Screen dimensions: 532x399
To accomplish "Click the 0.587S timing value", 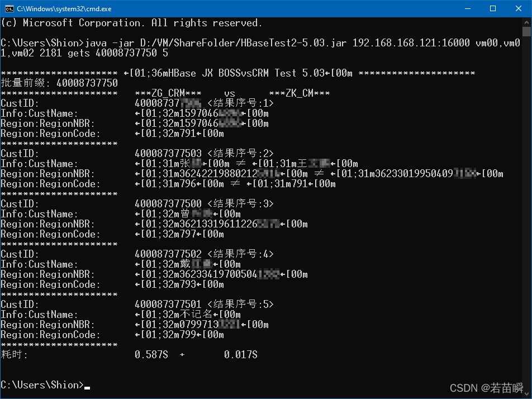I will [151, 355].
